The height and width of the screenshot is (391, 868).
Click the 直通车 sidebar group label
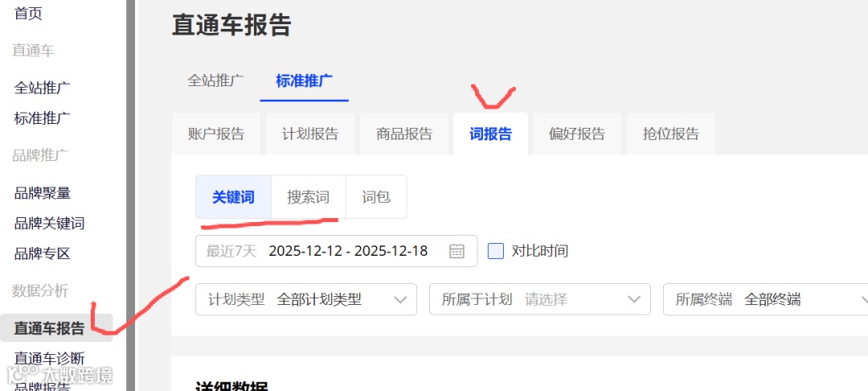point(33,51)
